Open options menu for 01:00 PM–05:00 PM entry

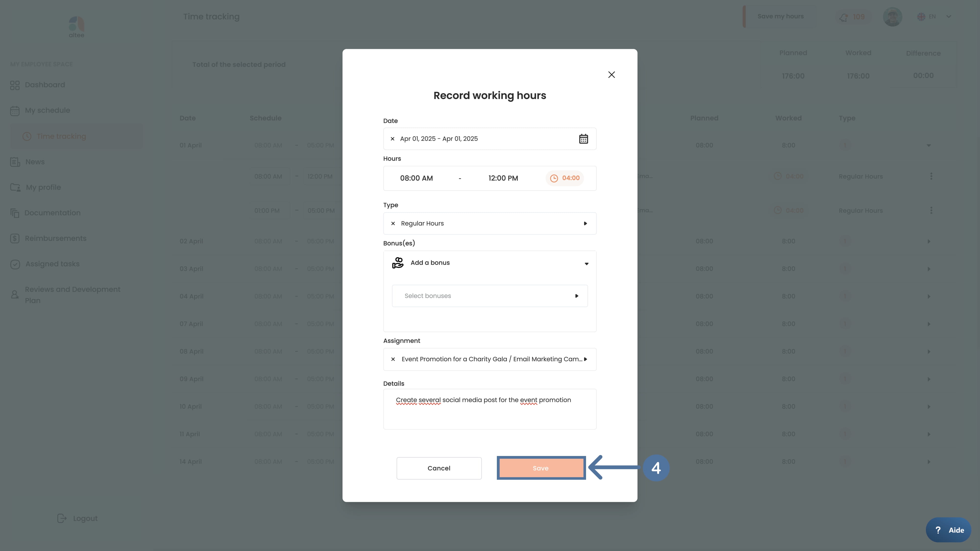[931, 211]
